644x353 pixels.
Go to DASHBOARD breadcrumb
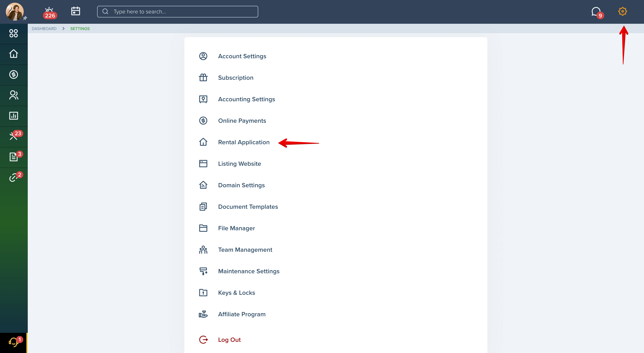[x=44, y=28]
